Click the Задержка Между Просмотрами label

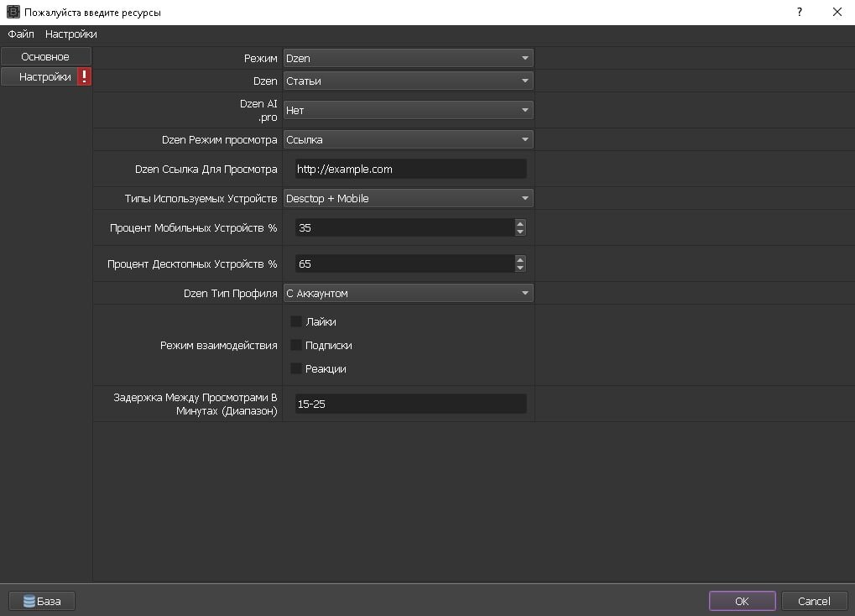pos(196,404)
